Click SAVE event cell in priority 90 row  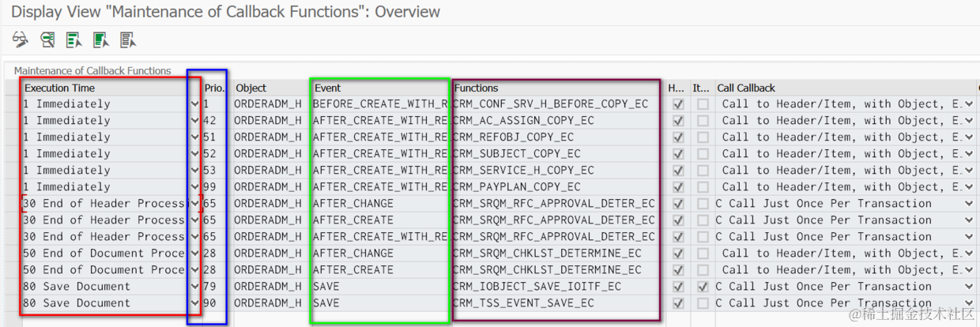point(381,303)
